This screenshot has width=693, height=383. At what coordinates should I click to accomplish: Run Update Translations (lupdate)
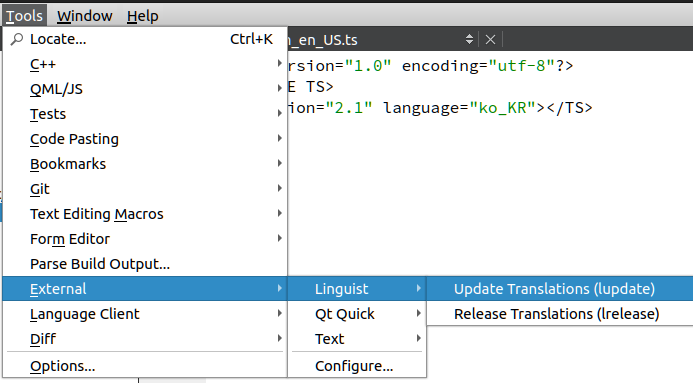point(560,288)
